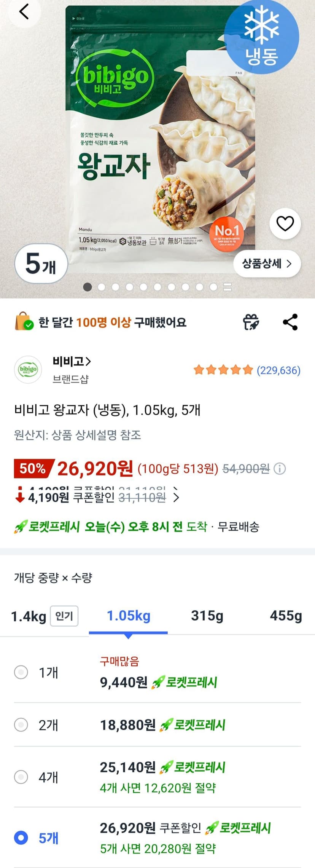Open 상품상세 product details button

(x=267, y=263)
